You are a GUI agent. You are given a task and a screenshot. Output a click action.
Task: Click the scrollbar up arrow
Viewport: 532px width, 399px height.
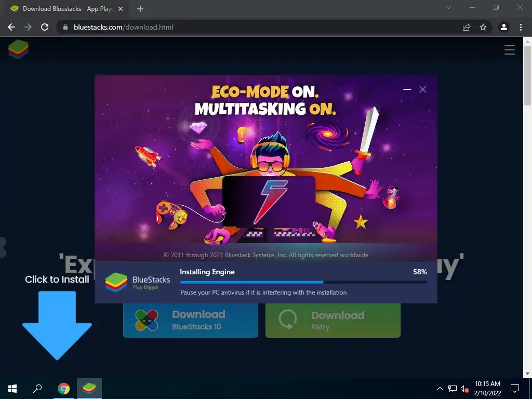pos(527,41)
